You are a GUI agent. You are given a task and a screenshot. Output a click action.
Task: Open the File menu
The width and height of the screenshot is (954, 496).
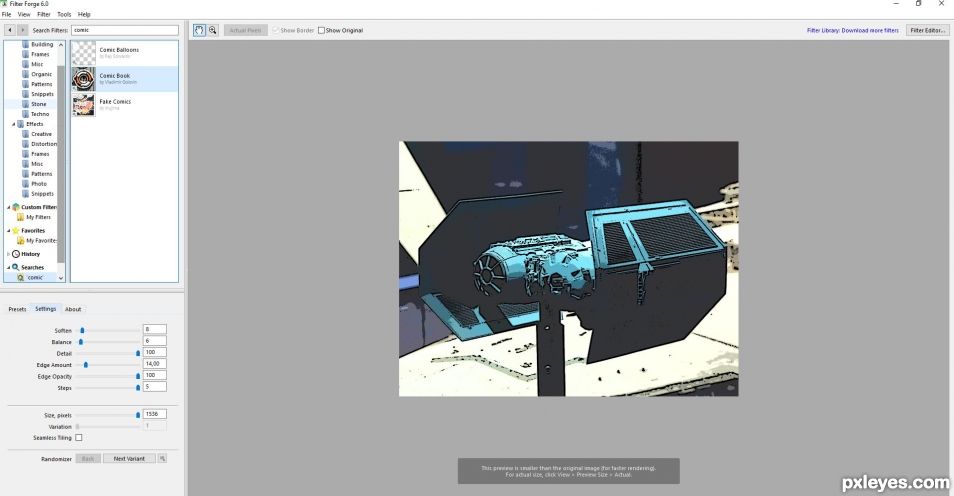click(x=7, y=14)
